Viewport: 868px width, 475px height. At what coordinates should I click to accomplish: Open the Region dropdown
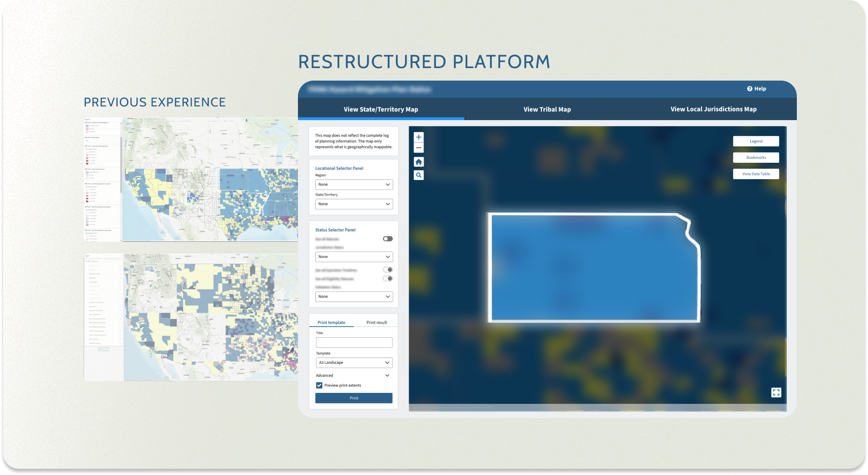pyautogui.click(x=353, y=184)
